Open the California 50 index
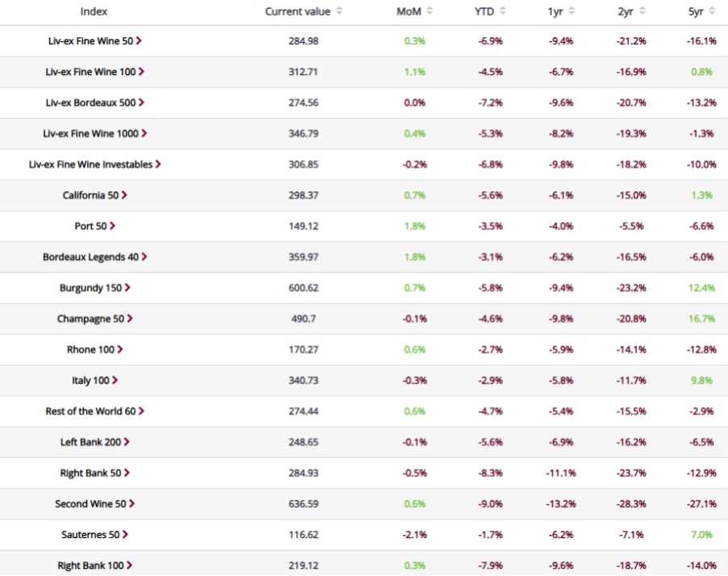 click(90, 195)
